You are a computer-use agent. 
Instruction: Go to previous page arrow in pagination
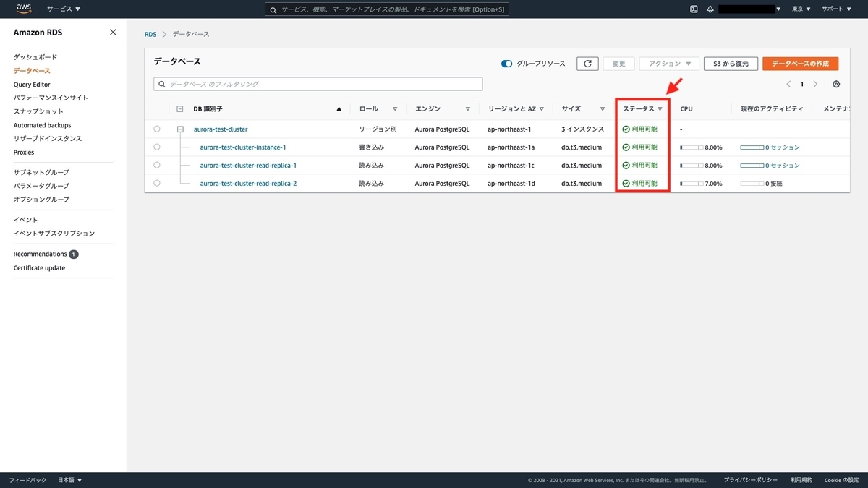pyautogui.click(x=788, y=84)
